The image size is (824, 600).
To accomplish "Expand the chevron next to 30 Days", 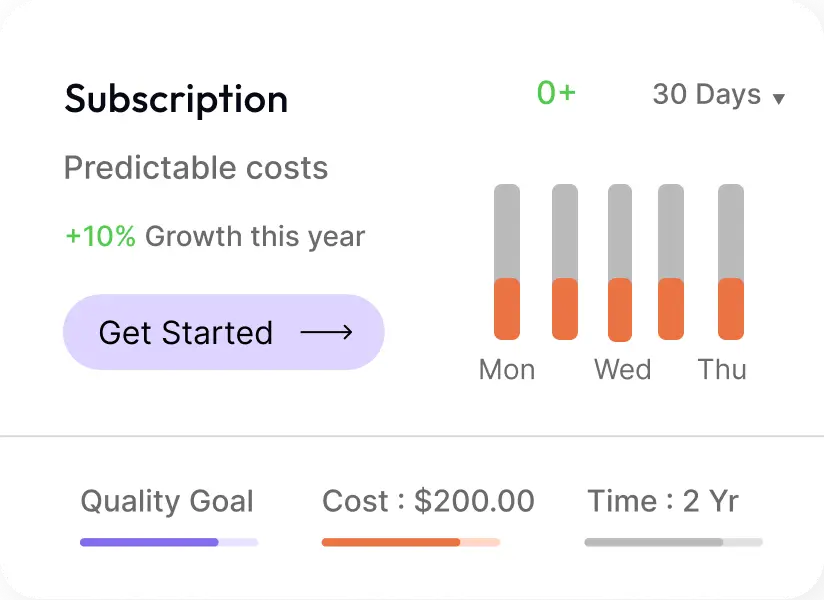I will (x=779, y=97).
